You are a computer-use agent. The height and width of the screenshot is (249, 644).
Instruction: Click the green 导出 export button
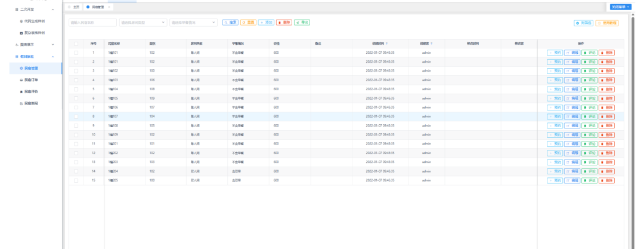(x=302, y=22)
